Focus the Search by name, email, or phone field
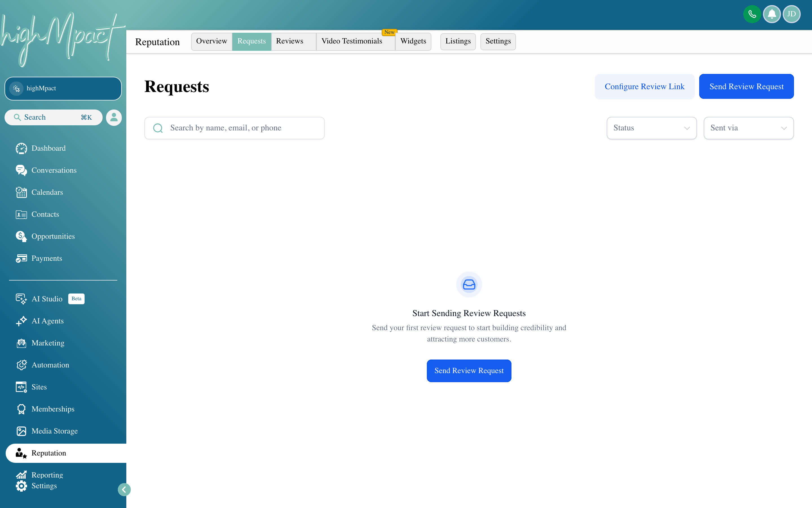The image size is (812, 508). pos(234,128)
